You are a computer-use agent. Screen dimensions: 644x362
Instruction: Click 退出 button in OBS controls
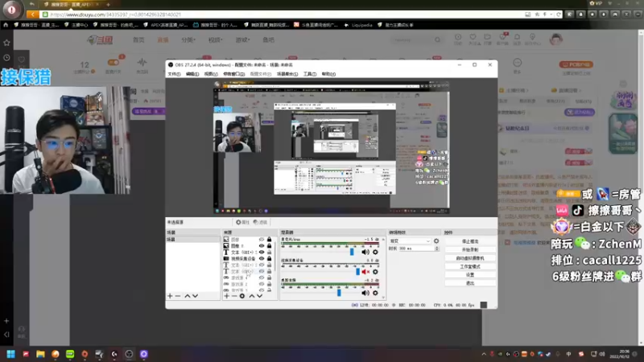470,283
